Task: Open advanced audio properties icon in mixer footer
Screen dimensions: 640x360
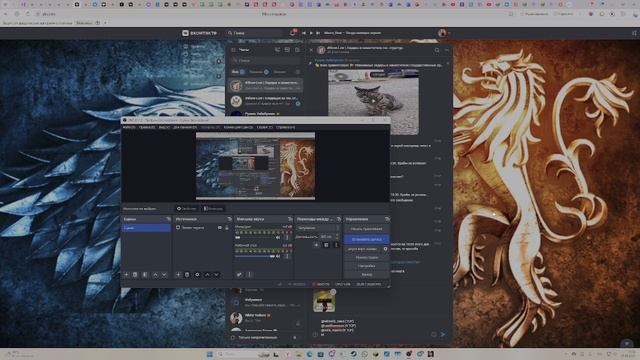Action: 239,275
